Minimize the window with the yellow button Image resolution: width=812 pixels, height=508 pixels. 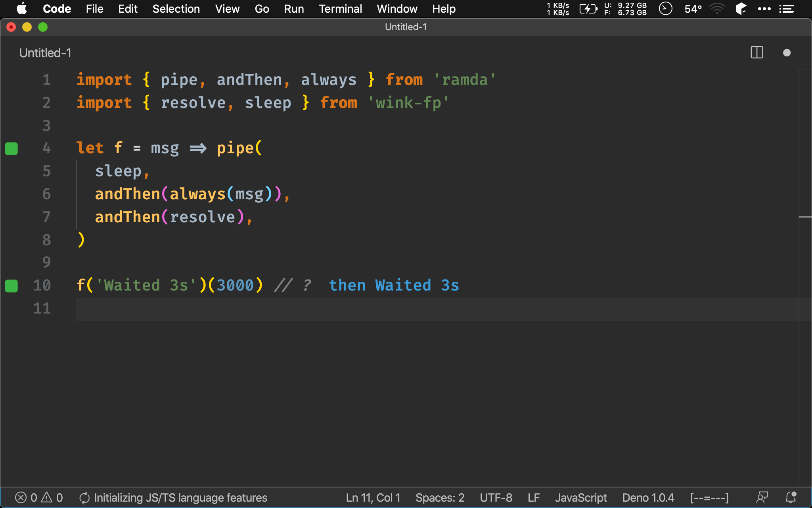pyautogui.click(x=27, y=27)
